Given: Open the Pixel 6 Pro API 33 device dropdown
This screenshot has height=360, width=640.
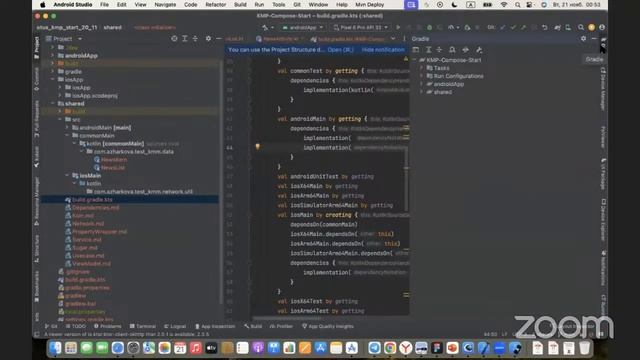Looking at the screenshot, I should pyautogui.click(x=360, y=27).
